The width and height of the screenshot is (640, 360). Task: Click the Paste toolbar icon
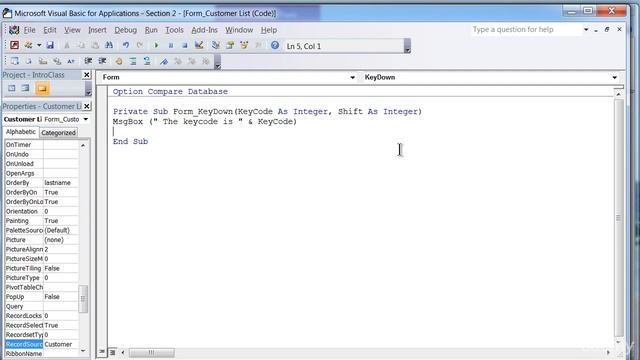click(95, 45)
